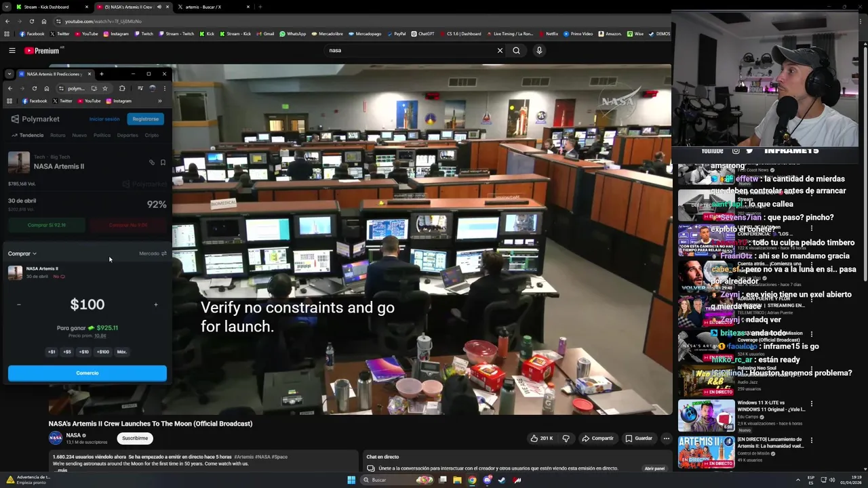Open new tab in YouTube browser window
The width and height of the screenshot is (868, 488).
click(260, 7)
